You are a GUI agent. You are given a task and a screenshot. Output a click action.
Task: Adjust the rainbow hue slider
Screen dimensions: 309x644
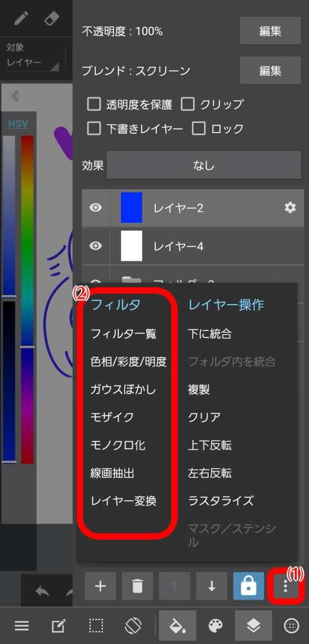pyautogui.click(x=27, y=299)
